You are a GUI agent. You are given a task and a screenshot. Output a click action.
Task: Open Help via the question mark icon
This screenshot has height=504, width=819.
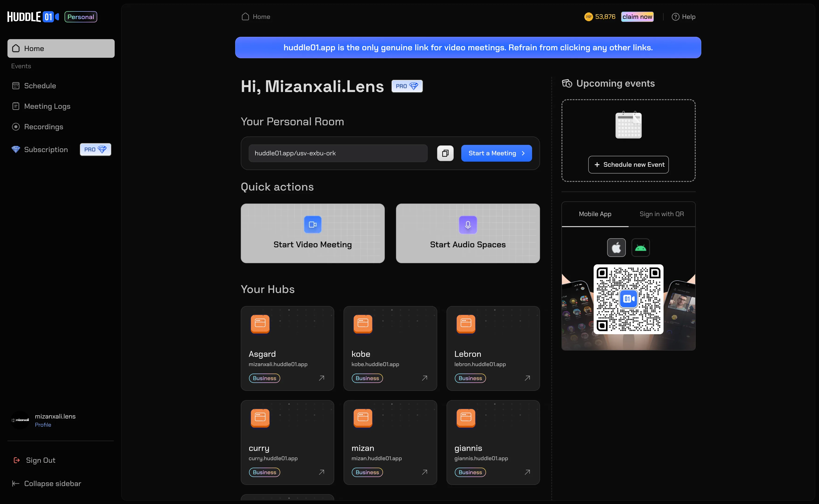(675, 16)
